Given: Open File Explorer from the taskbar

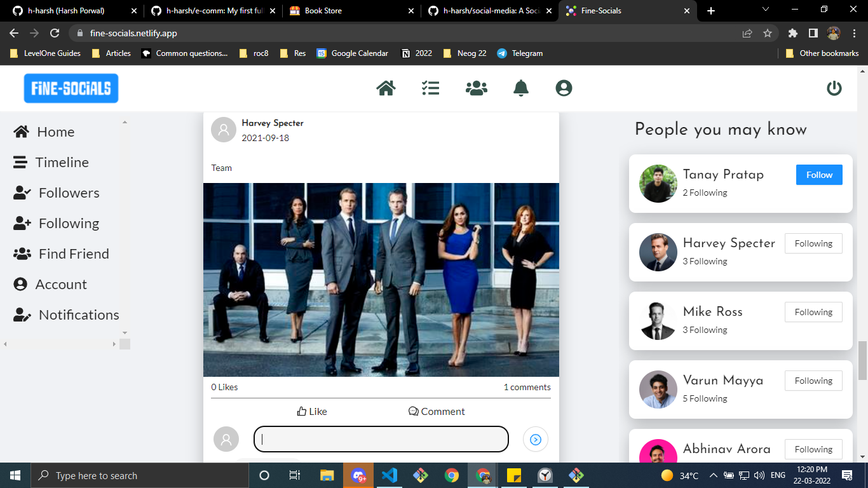Looking at the screenshot, I should tap(327, 475).
